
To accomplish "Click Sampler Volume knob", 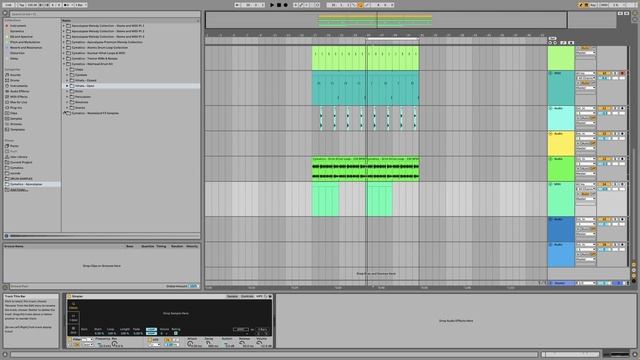I will 260,344.
